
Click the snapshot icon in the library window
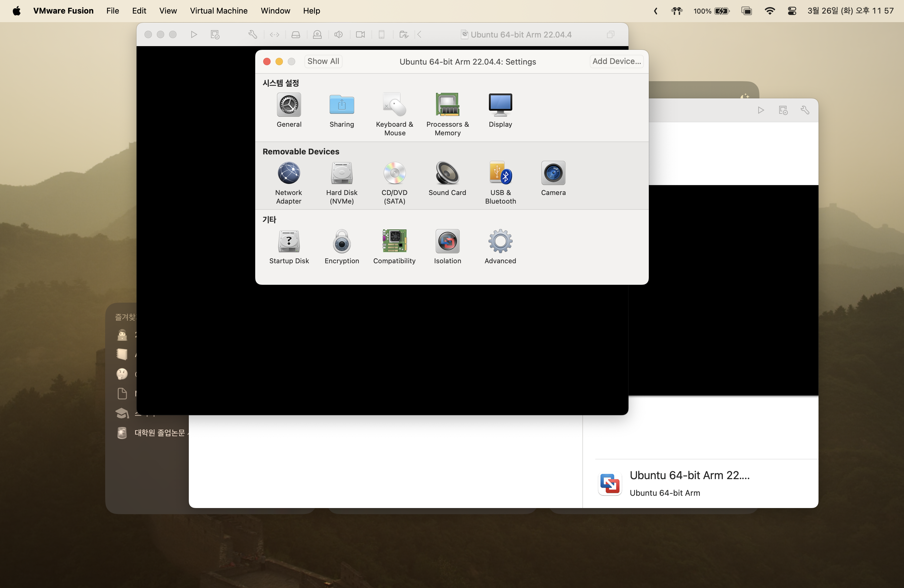783,110
